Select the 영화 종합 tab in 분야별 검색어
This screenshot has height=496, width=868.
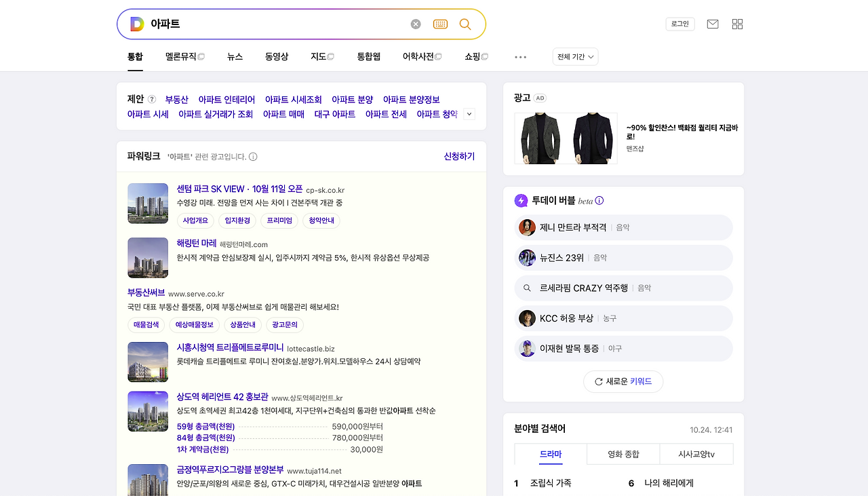point(623,455)
